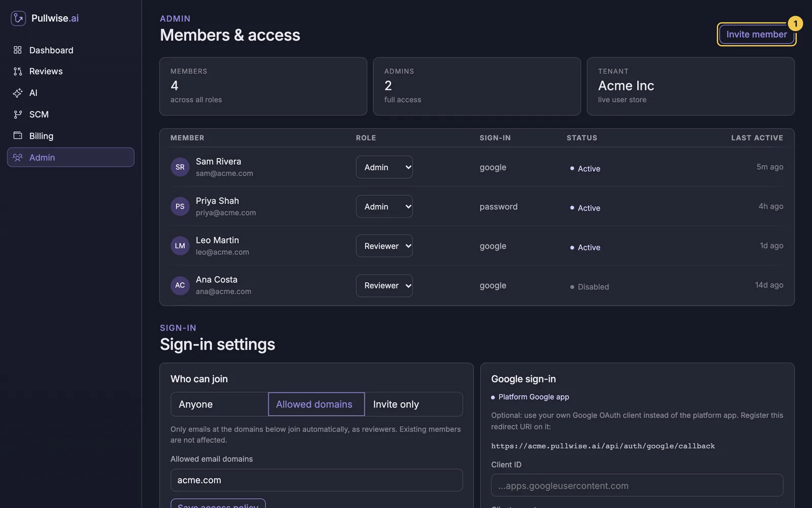Open Sam Rivera's role dropdown
This screenshot has height=508, width=812.
[x=384, y=167]
